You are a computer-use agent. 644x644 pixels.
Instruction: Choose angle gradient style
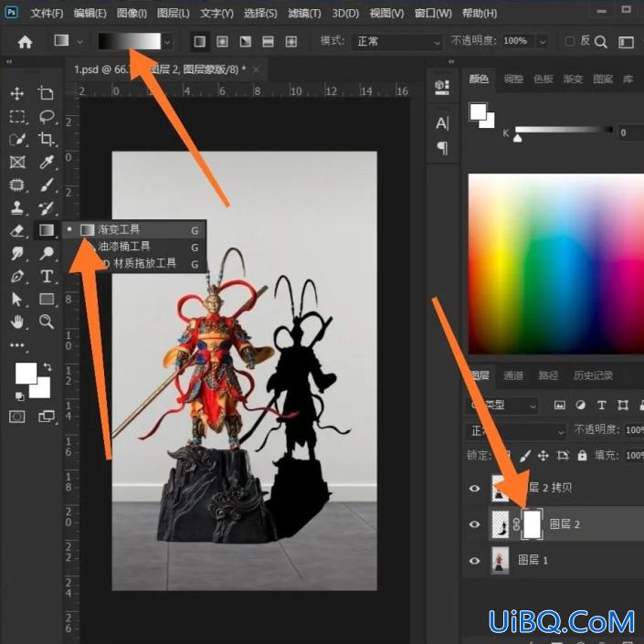[x=245, y=41]
